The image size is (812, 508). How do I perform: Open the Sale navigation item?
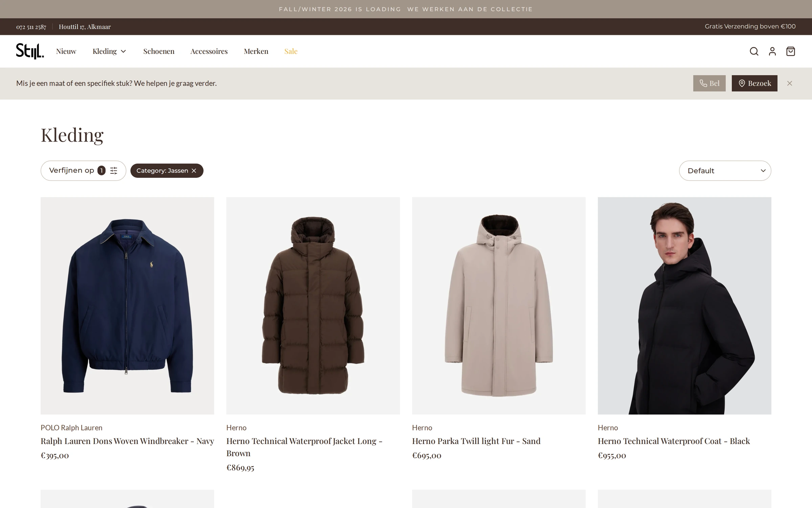291,51
